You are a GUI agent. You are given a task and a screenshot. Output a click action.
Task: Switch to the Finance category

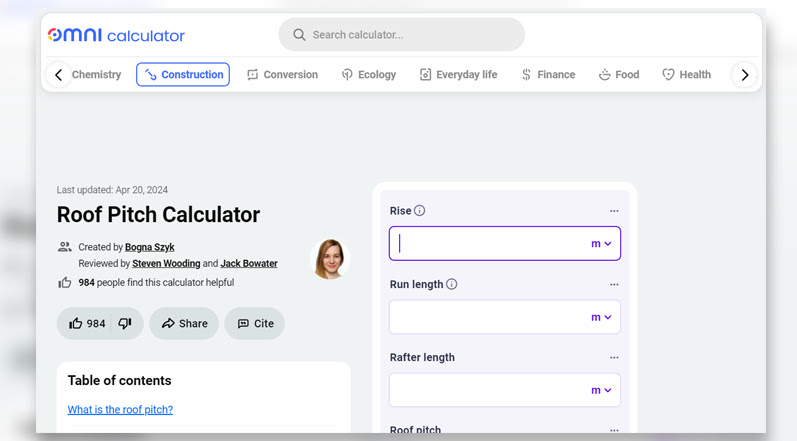[x=548, y=75]
